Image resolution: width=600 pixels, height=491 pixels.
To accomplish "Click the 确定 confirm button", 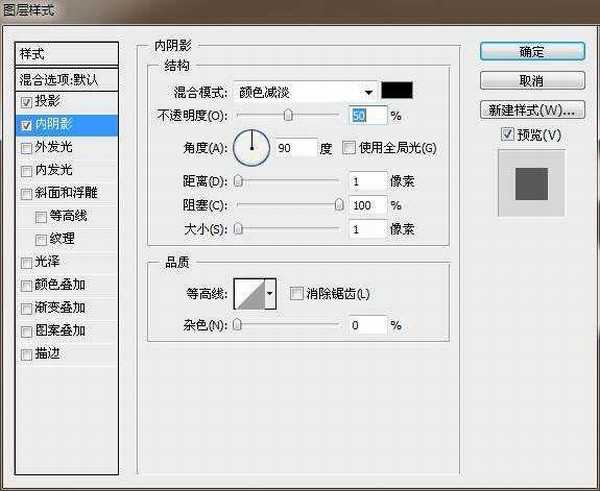I will 531,52.
